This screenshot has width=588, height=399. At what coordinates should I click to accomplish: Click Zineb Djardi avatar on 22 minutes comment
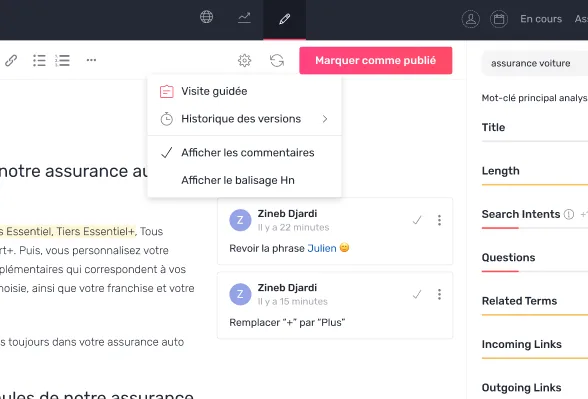[x=240, y=220]
